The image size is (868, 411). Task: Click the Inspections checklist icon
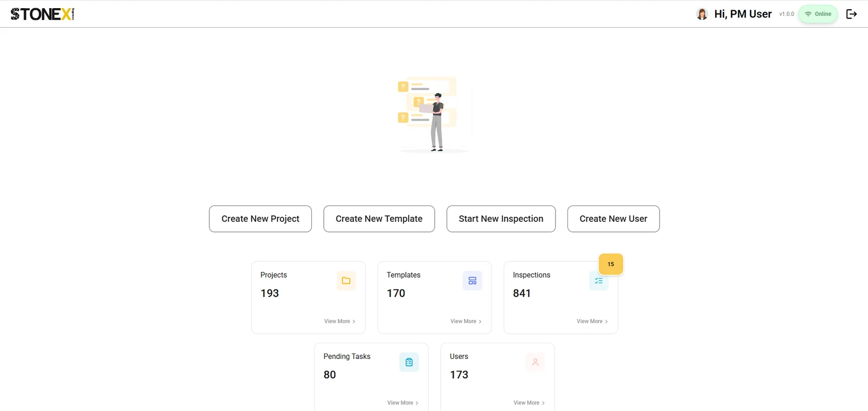[598, 281]
